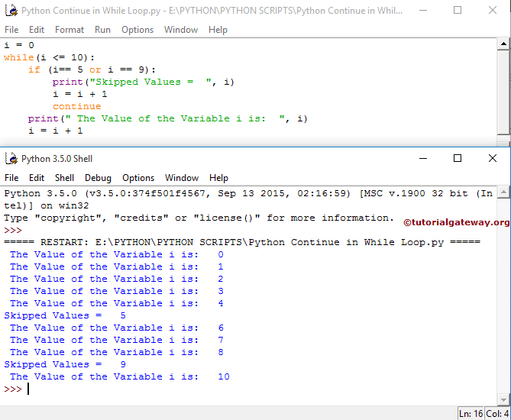
Task: Open File menu in Python Shell
Action: coord(11,178)
